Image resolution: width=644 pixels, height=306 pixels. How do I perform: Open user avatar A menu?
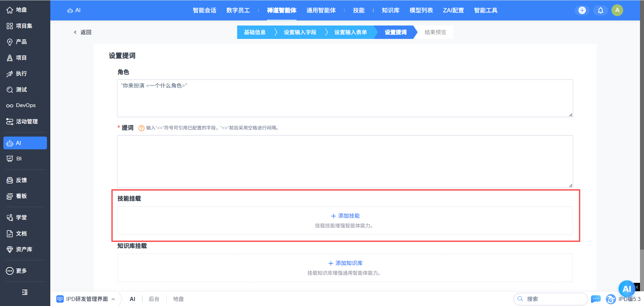point(617,10)
